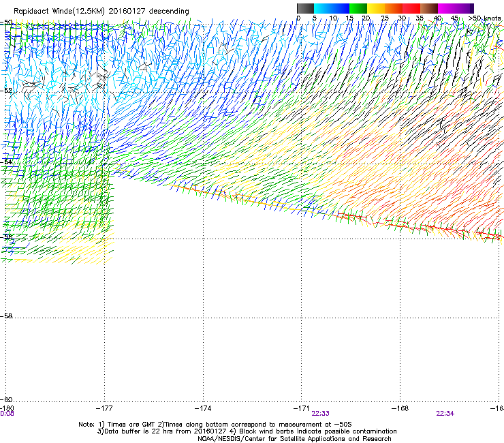504x443 pixels.
Task: Click the '-177' longitude axis label
Action: point(104,408)
